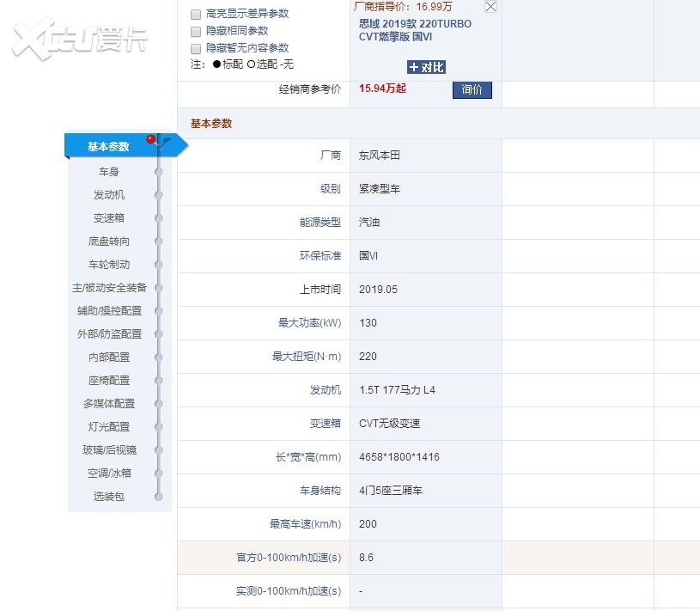Enable 高亮显示差异参数 checkbox

196,15
